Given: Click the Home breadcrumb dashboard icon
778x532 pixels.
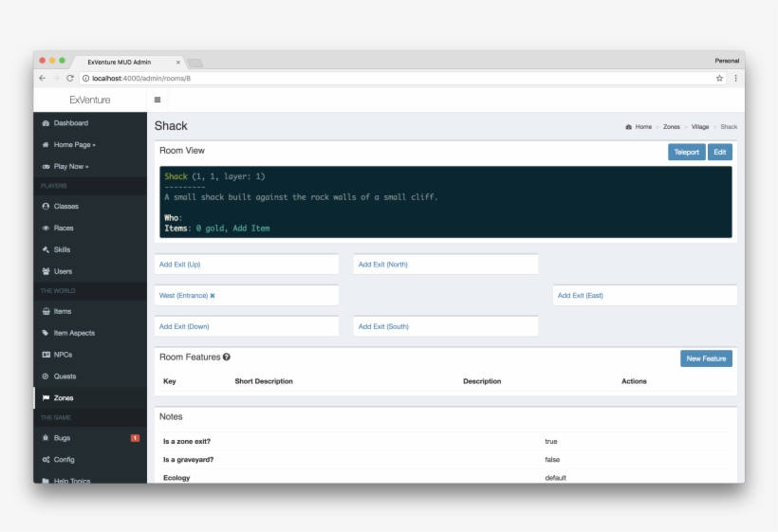Looking at the screenshot, I should click(x=629, y=127).
